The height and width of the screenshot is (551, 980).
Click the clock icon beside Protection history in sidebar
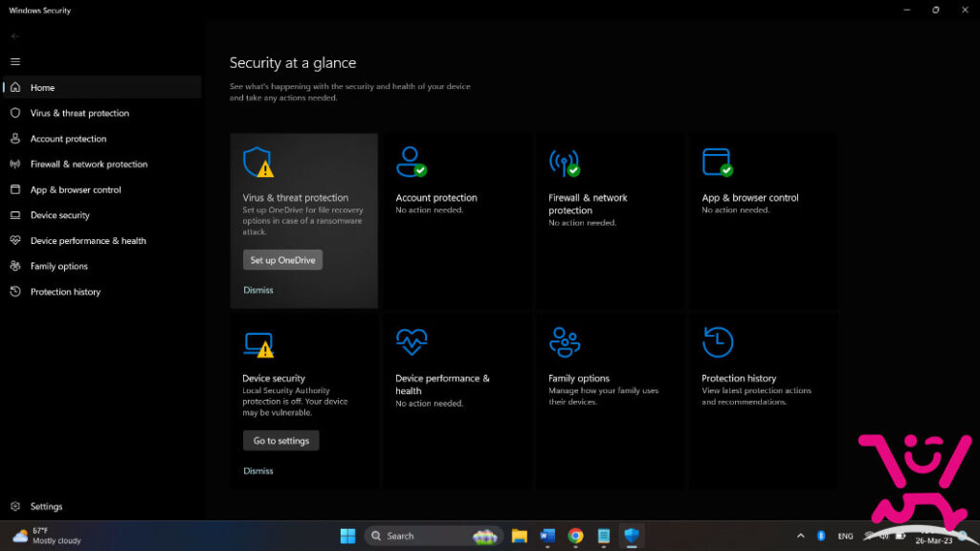(x=15, y=292)
